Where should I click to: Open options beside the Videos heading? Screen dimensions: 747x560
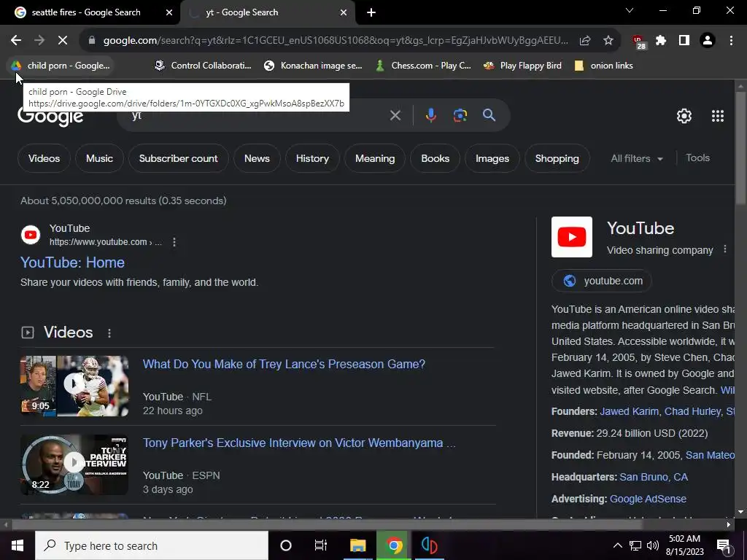(109, 332)
